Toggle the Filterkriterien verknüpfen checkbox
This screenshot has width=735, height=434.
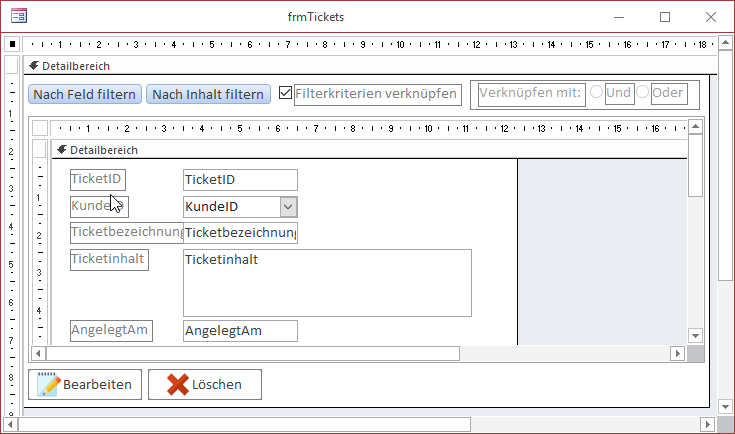coord(285,92)
